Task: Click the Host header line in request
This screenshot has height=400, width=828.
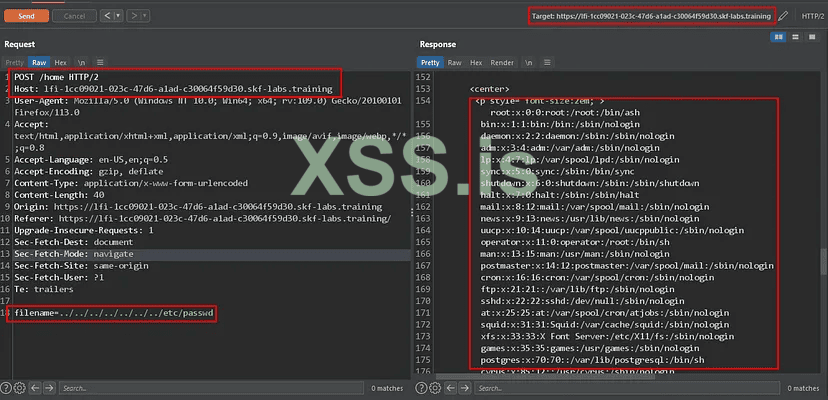Action: 173,89
